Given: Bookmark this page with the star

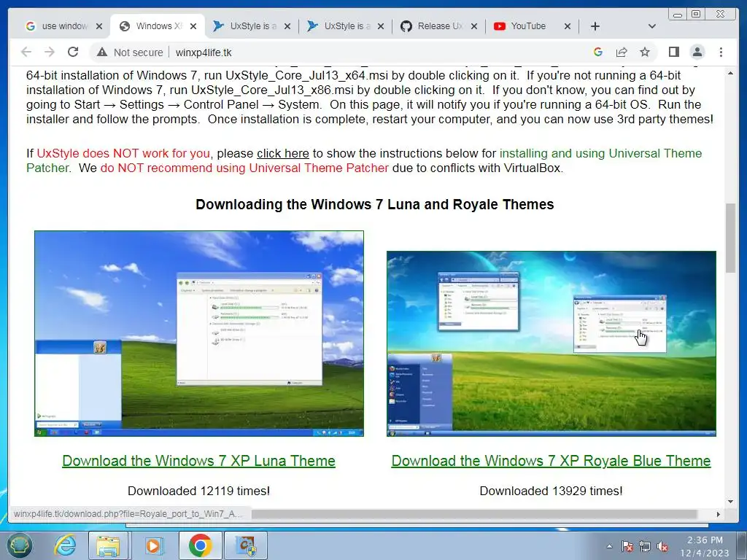Looking at the screenshot, I should [645, 52].
